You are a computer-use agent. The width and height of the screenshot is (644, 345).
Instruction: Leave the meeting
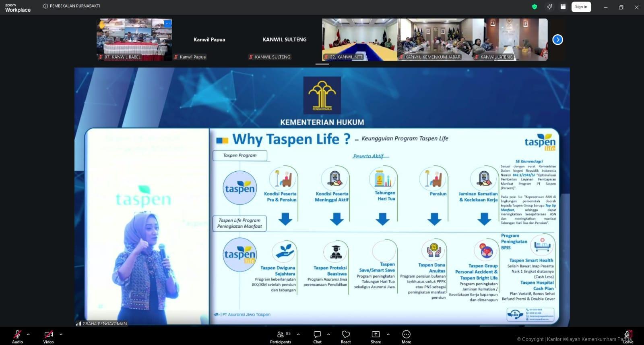pyautogui.click(x=628, y=336)
